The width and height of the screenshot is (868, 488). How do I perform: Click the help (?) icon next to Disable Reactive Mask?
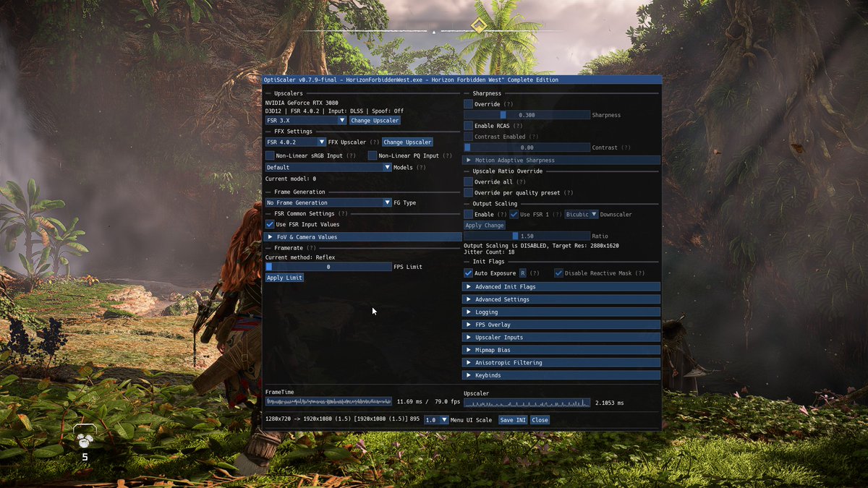tap(640, 273)
